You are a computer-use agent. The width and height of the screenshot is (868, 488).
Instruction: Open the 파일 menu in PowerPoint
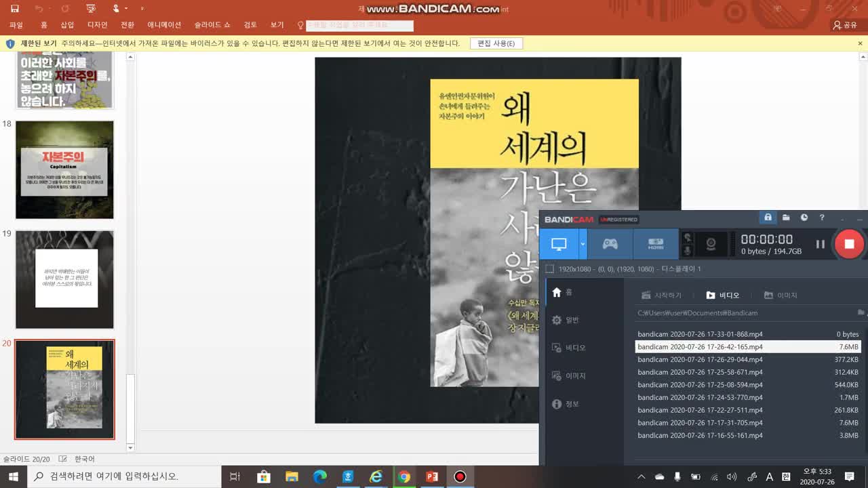pyautogui.click(x=16, y=25)
